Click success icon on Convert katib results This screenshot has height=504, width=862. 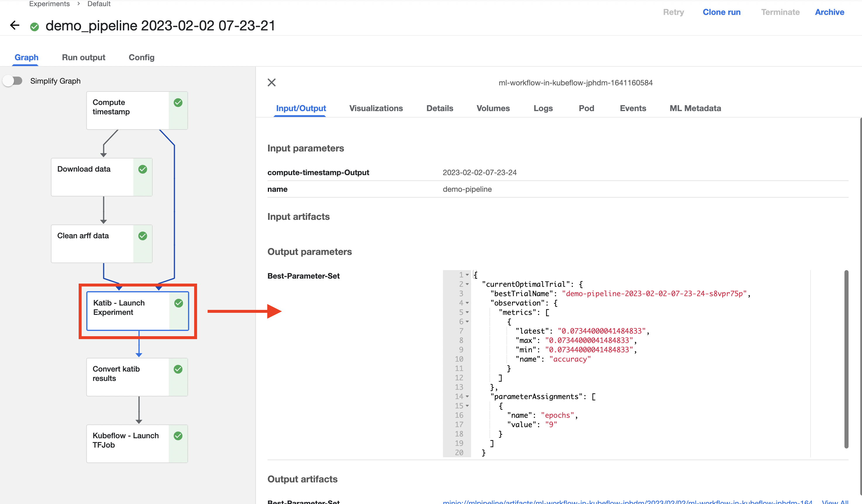point(178,369)
